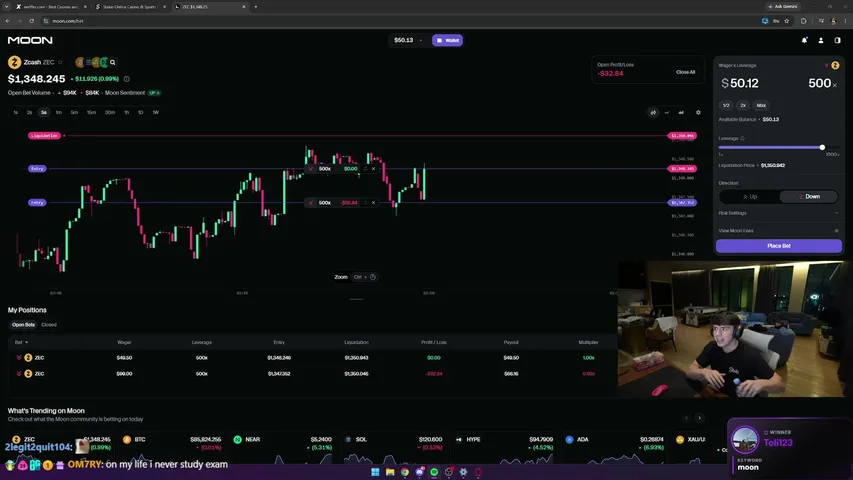Close the $0.00 position on chart

point(373,169)
